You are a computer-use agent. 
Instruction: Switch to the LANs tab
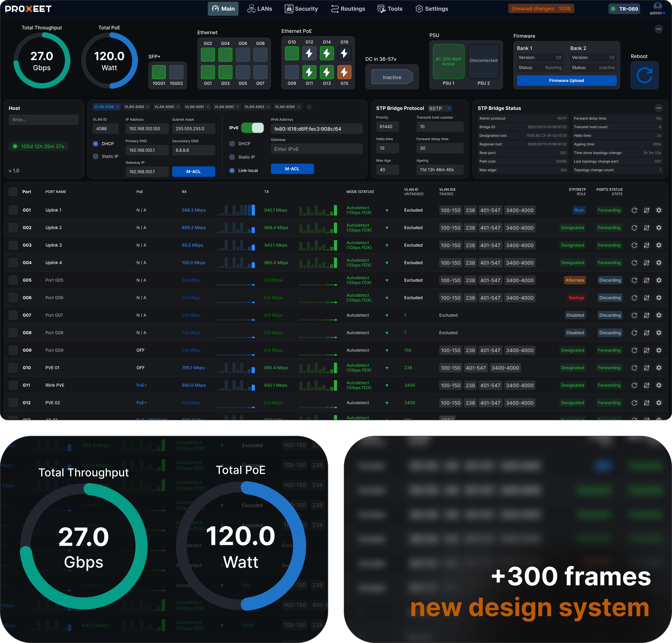point(260,9)
